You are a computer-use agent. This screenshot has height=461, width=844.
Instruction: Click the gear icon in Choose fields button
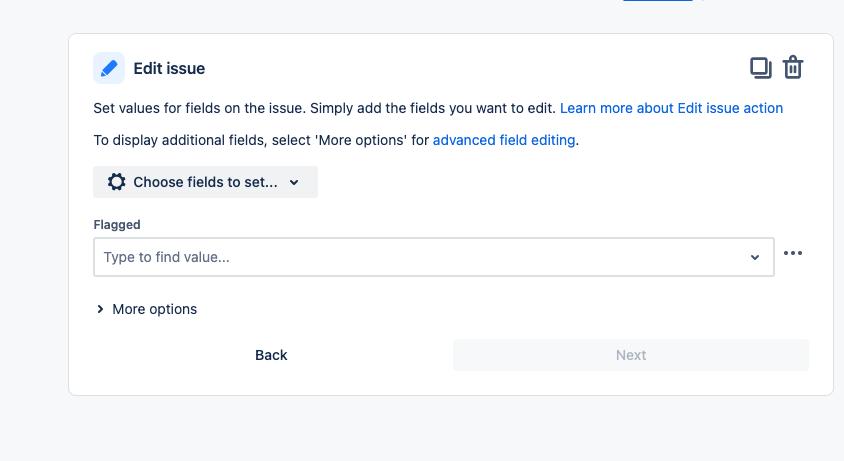click(117, 182)
